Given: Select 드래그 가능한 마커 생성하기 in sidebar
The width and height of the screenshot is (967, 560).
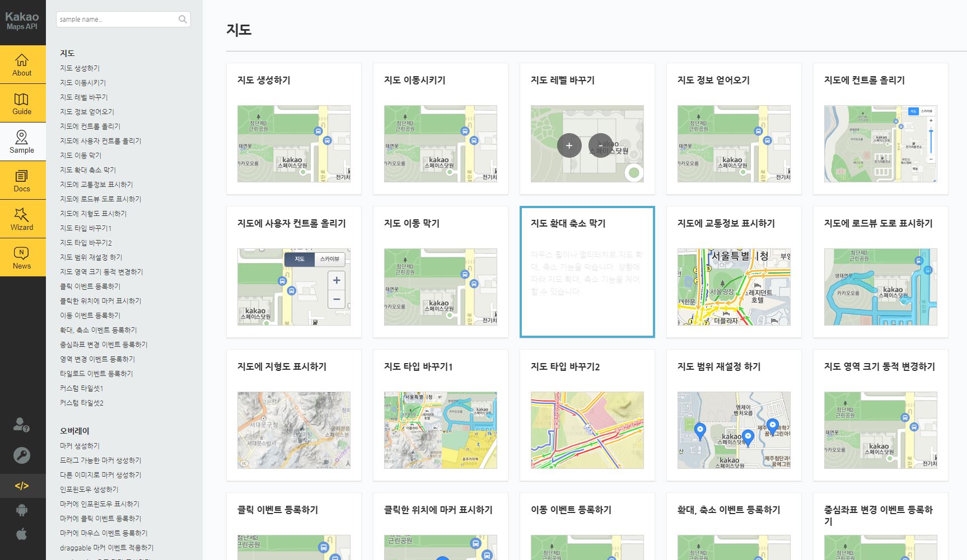Looking at the screenshot, I should click(x=101, y=460).
